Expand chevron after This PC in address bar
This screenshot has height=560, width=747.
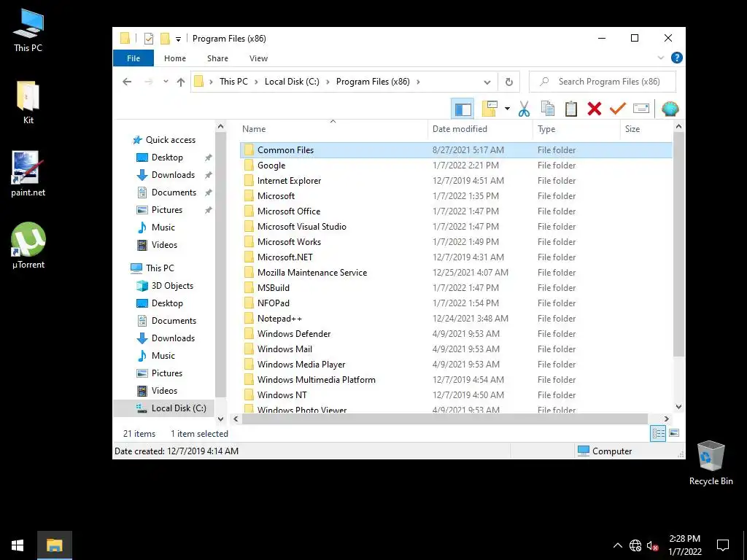(256, 82)
